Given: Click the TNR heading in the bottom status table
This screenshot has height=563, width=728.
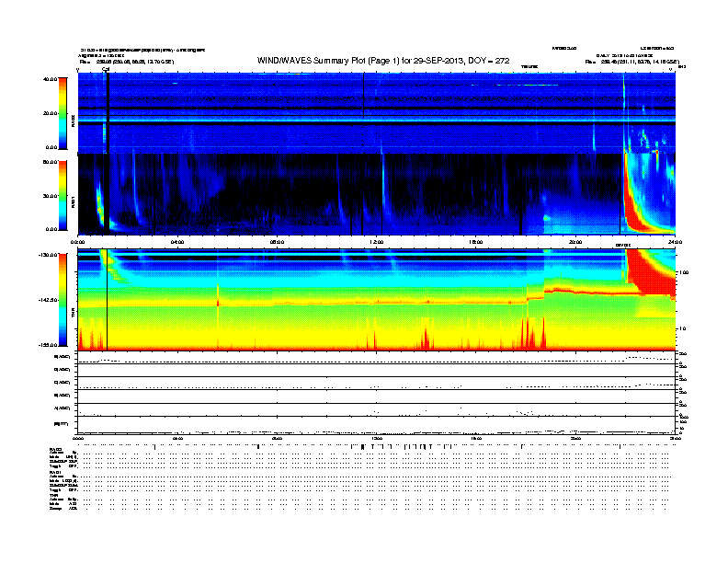Looking at the screenshot, I should [53, 495].
